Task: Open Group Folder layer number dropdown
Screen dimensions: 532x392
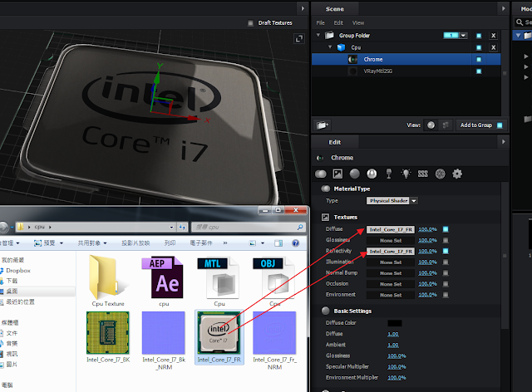Action: point(464,35)
